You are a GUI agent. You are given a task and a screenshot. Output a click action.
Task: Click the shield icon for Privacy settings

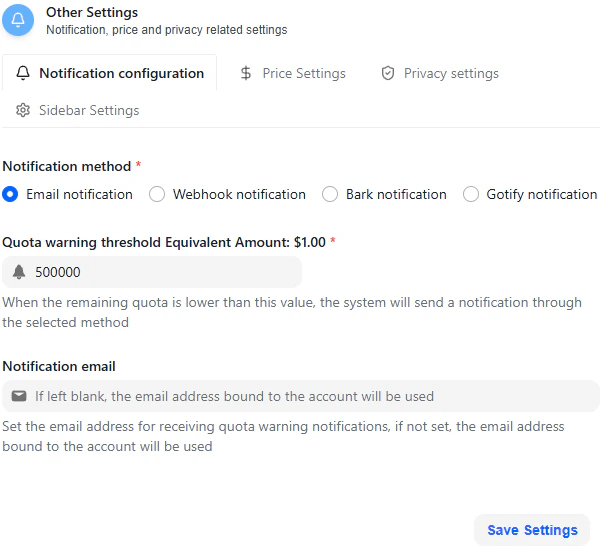coord(388,73)
